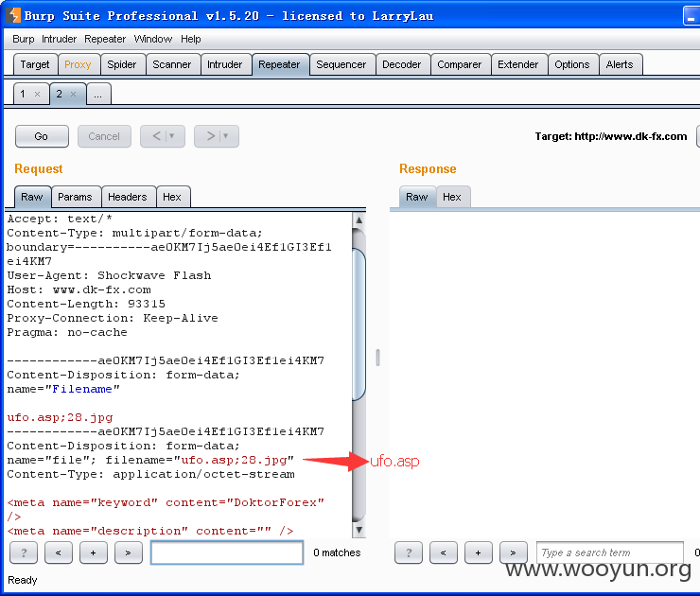Viewport: 700px width, 596px height.
Task: Switch to the Extender tab
Action: pyautogui.click(x=517, y=64)
